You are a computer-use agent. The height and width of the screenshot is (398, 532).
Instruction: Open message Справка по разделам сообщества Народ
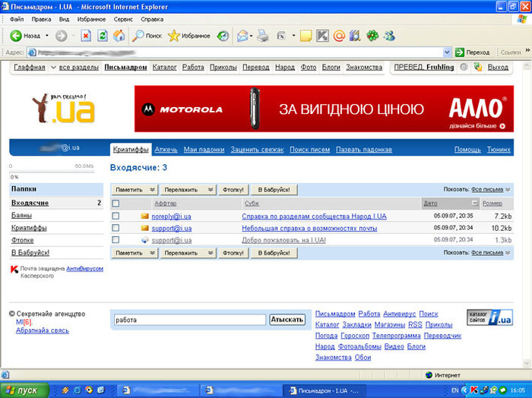314,216
